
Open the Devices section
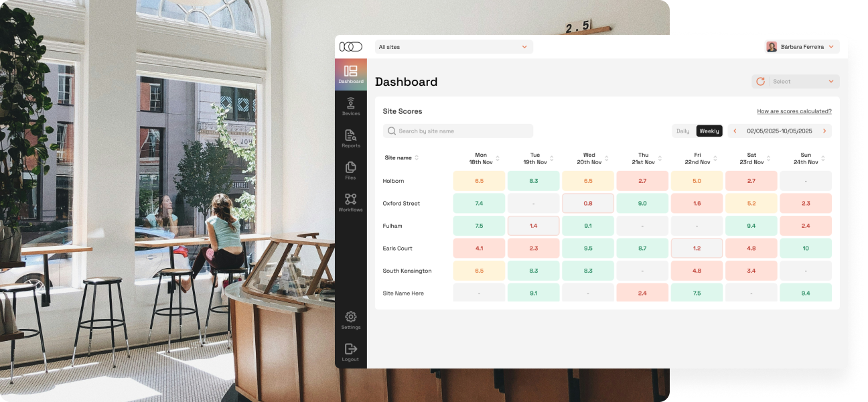coord(351,107)
